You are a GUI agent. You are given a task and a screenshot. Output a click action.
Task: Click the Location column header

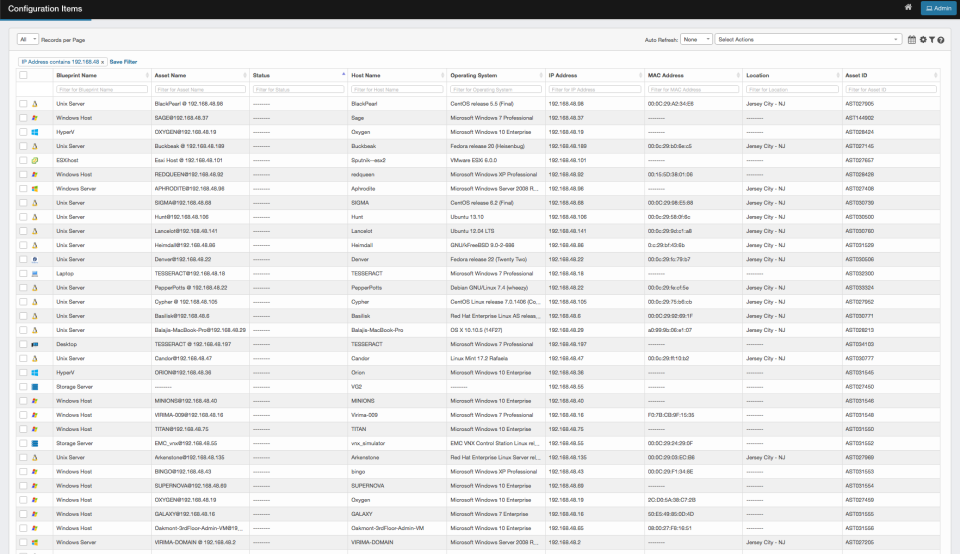(x=757, y=75)
